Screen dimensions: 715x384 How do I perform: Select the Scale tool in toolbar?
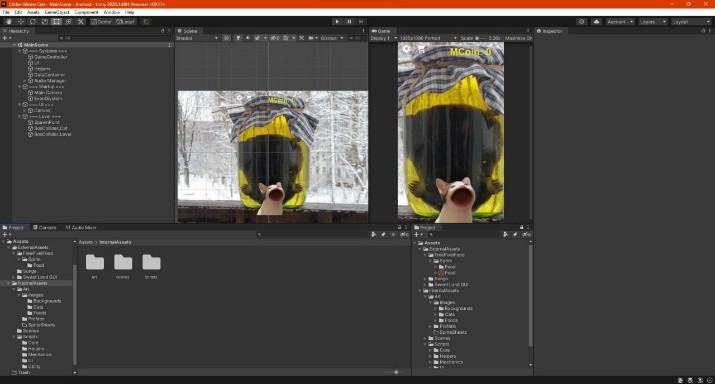click(x=45, y=21)
